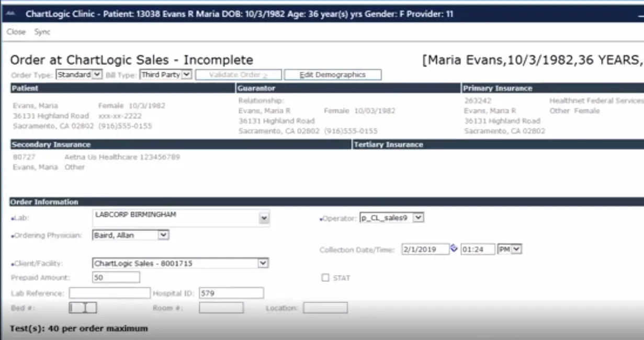Click the date picker icon beside Collection Date
The width and height of the screenshot is (644, 340).
click(453, 249)
